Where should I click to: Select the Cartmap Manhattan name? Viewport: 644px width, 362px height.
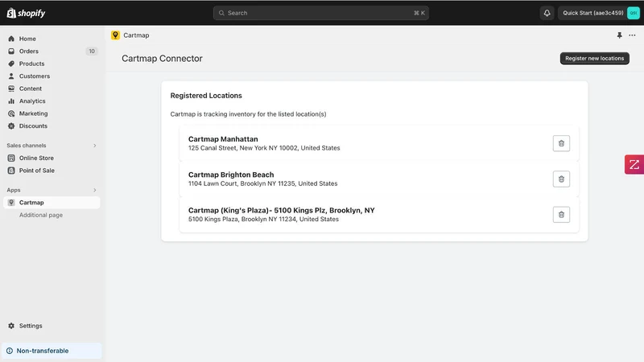pyautogui.click(x=223, y=139)
